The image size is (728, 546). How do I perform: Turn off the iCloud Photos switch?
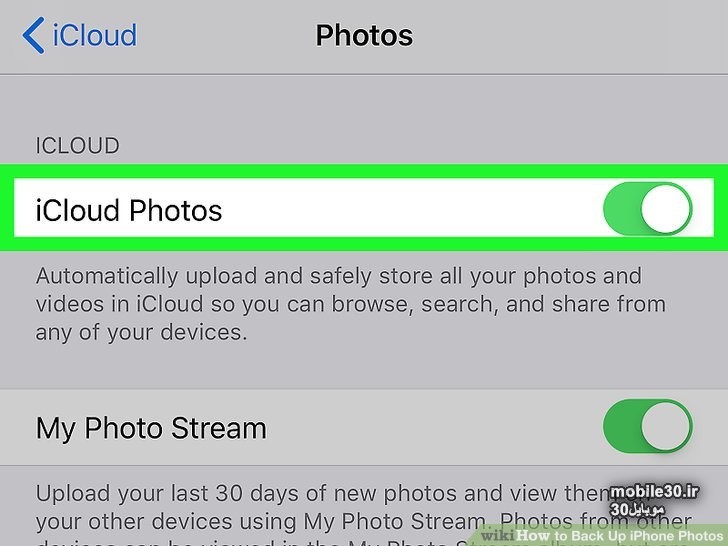click(648, 208)
